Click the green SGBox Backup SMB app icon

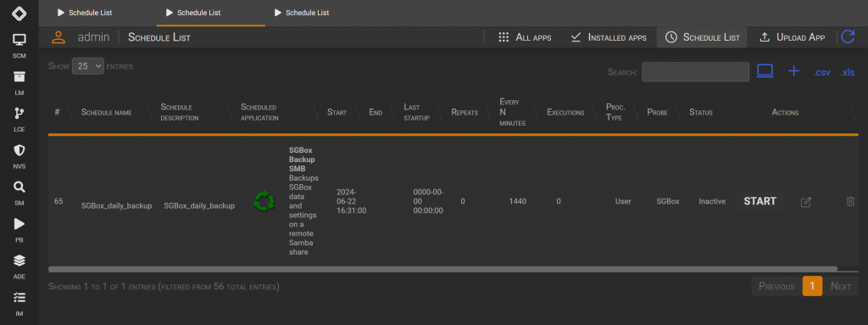pyautogui.click(x=264, y=201)
